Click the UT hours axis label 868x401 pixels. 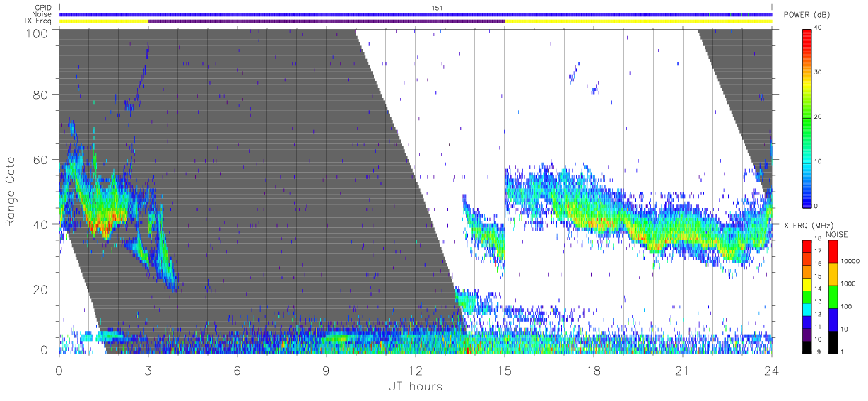point(415,386)
